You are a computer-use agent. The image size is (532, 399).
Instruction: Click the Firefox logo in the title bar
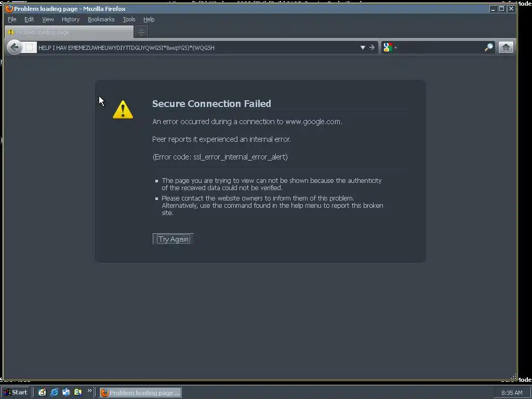pyautogui.click(x=9, y=8)
